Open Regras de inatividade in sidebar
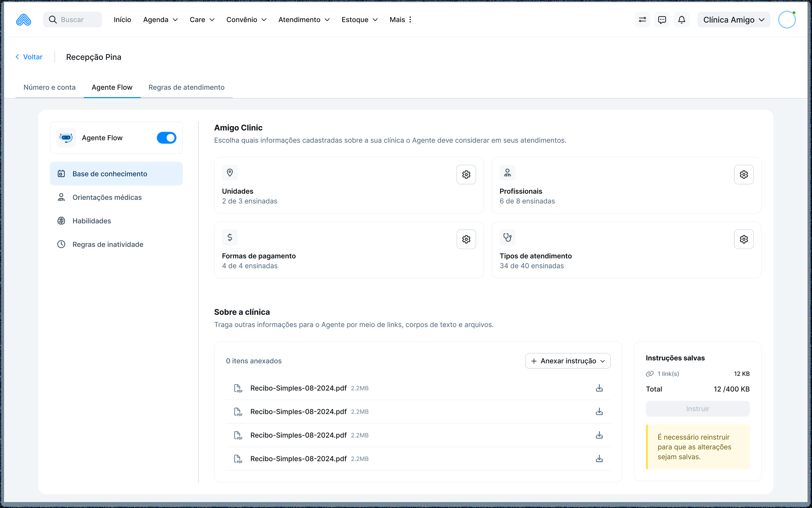 (116, 244)
